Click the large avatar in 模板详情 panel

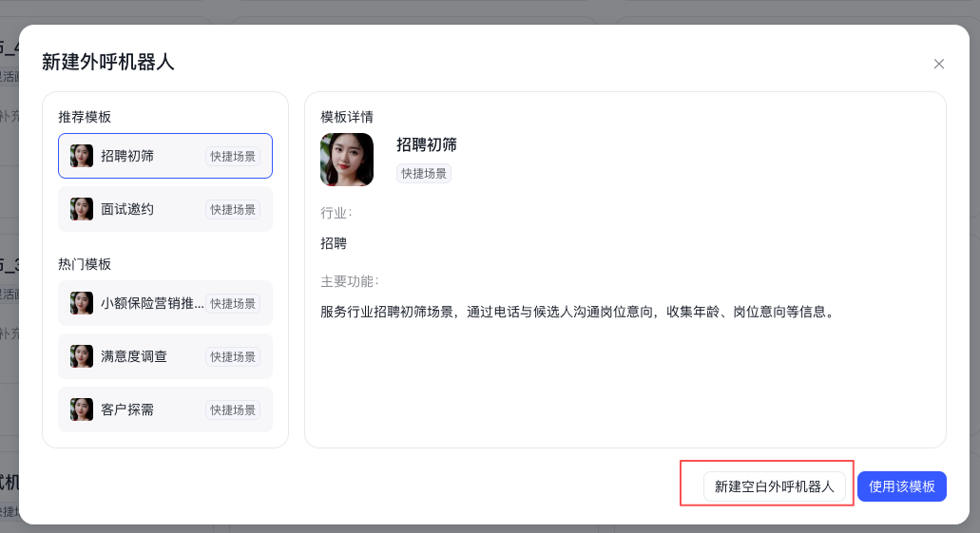[x=347, y=160]
